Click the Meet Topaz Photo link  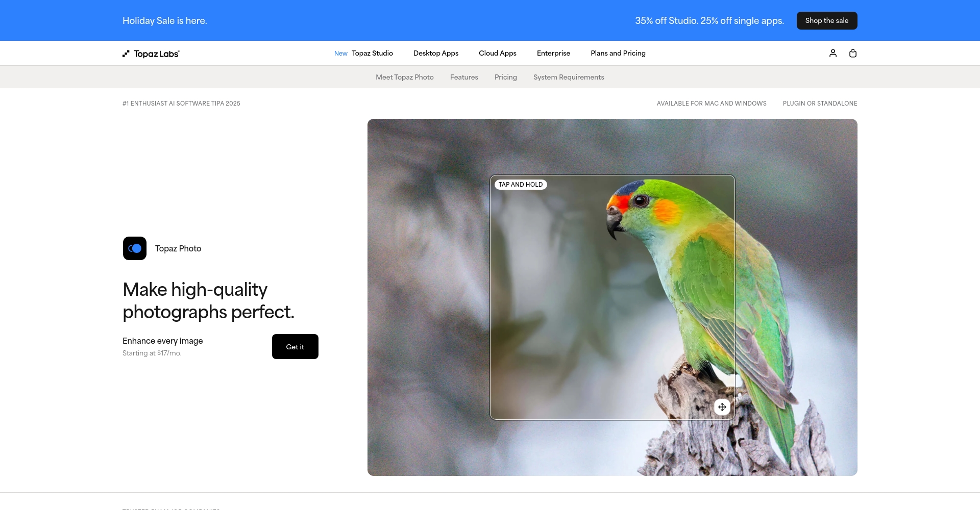click(404, 77)
